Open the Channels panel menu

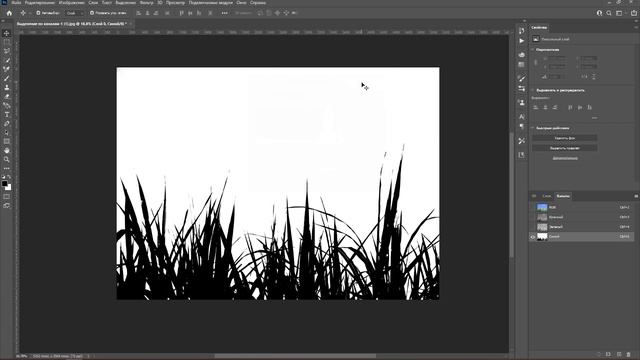click(636, 196)
